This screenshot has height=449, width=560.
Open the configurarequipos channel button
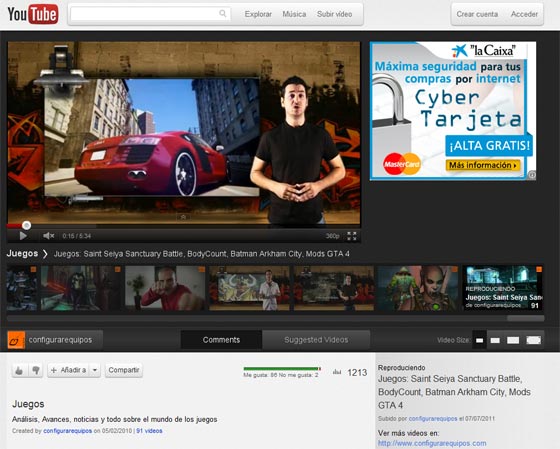pyautogui.click(x=55, y=340)
